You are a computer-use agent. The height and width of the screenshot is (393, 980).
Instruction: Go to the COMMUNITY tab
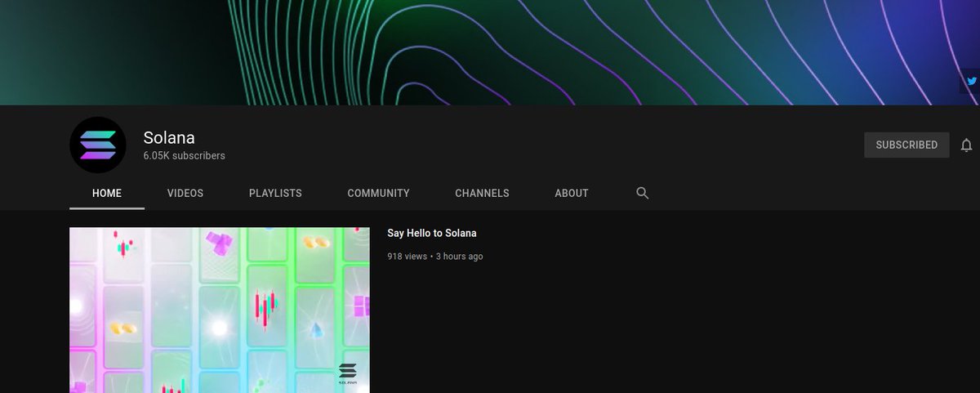tap(378, 194)
